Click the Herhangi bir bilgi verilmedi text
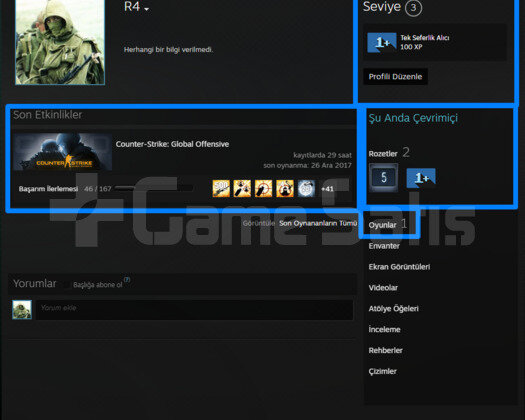525x420 pixels. [168, 50]
